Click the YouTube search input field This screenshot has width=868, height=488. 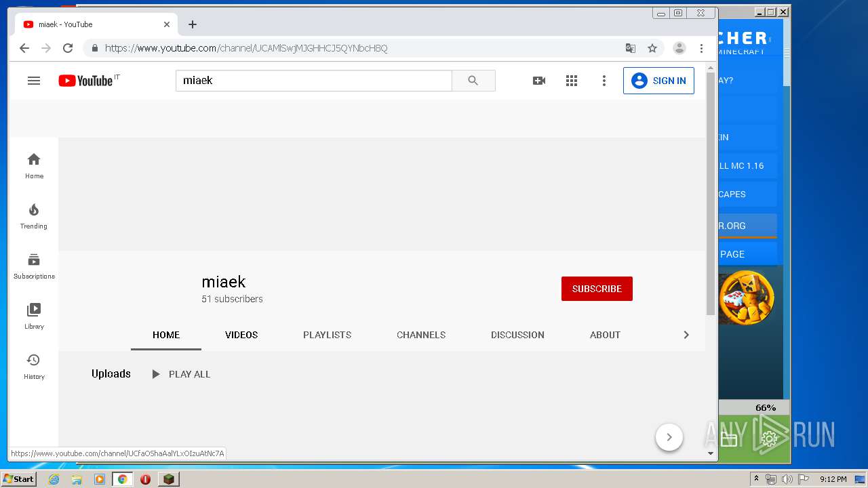point(314,81)
